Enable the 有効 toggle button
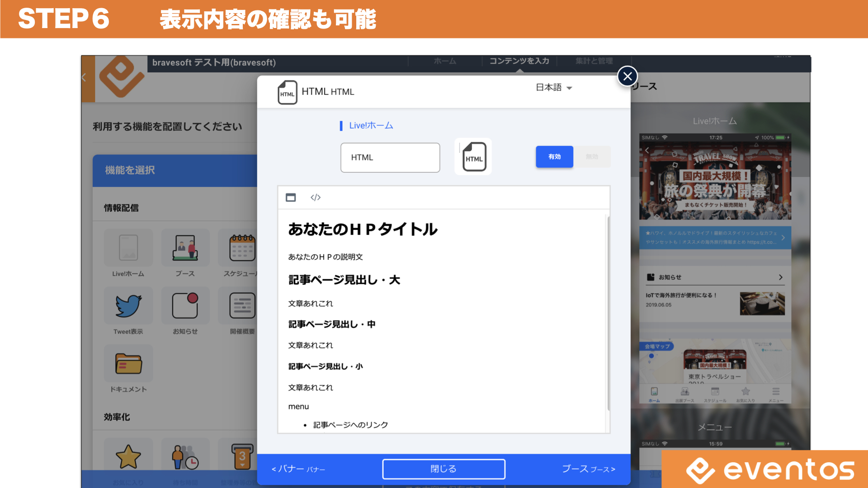 coord(554,157)
